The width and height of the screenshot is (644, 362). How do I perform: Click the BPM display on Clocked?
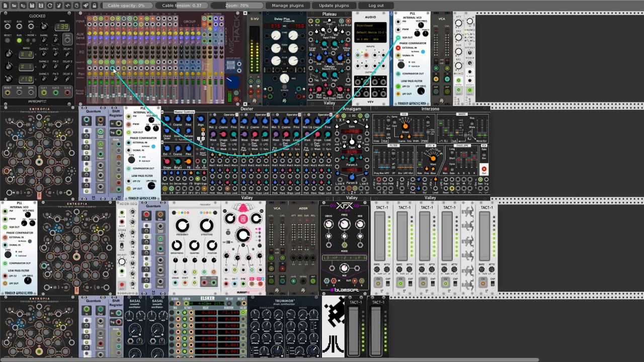(63, 27)
